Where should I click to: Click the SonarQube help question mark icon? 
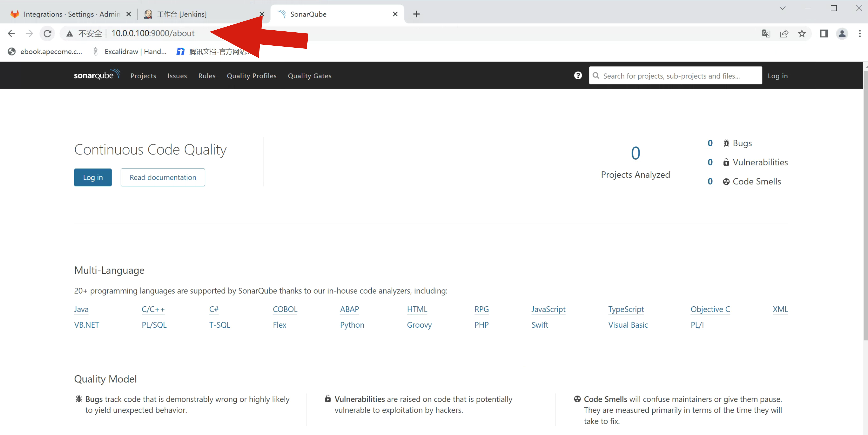[x=578, y=76]
